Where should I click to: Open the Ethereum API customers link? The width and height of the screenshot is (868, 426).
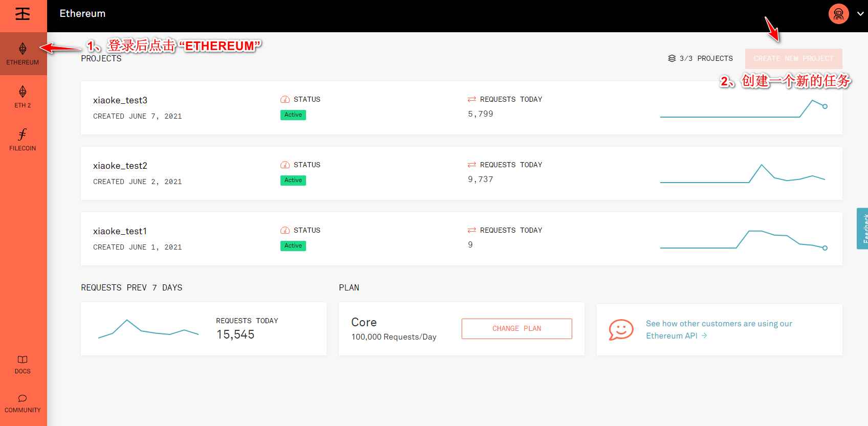719,330
